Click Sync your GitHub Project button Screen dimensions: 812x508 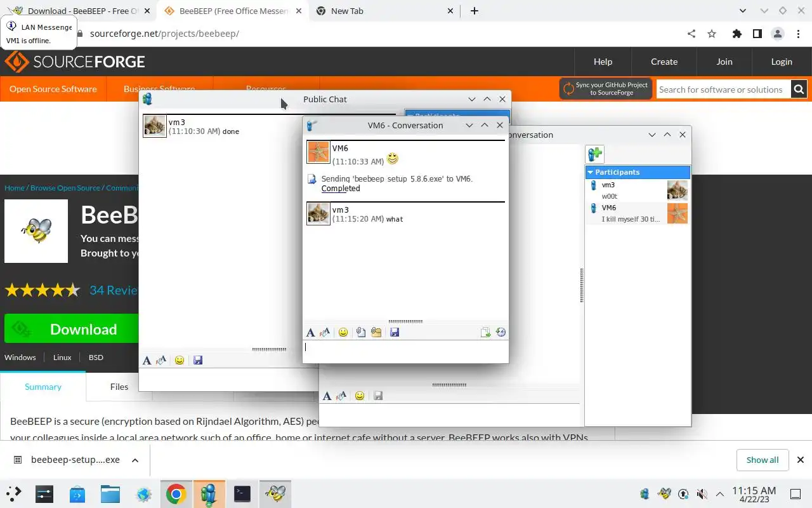[x=606, y=89]
